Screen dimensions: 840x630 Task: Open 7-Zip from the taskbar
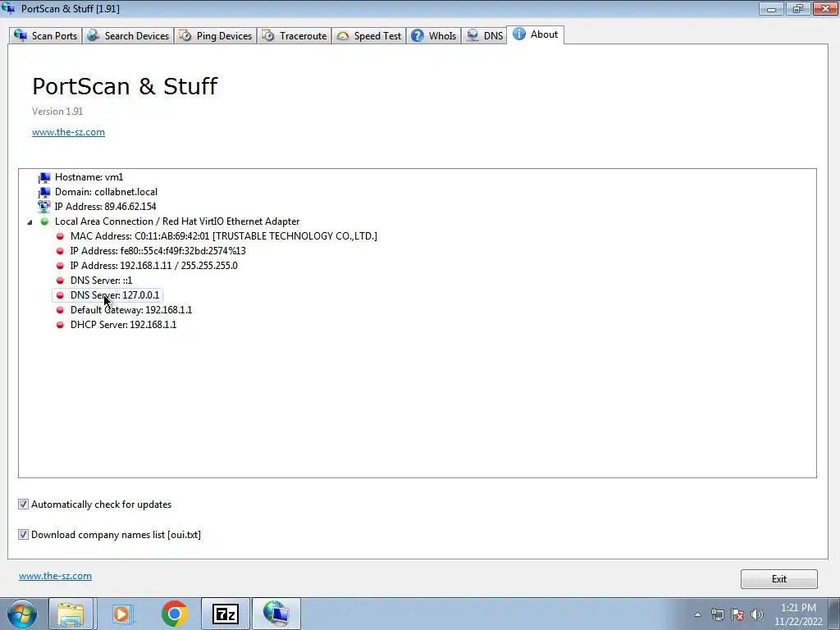point(225,614)
